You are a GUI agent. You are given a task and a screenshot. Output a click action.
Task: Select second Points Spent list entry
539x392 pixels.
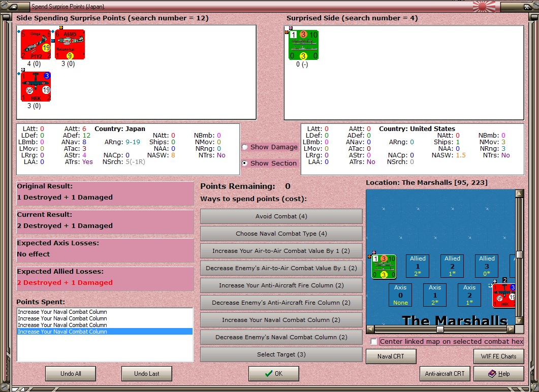click(x=105, y=318)
